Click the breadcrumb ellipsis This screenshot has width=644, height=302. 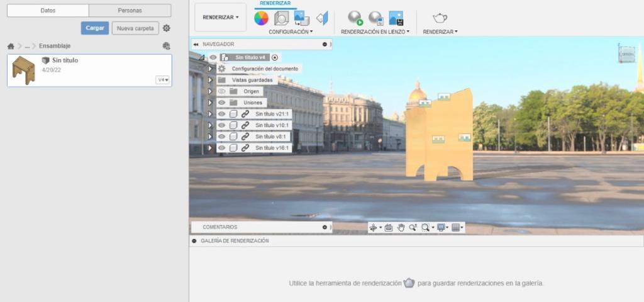click(27, 47)
